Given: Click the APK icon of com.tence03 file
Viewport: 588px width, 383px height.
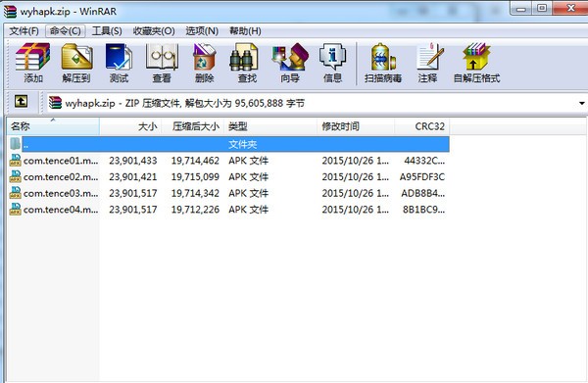Looking at the screenshot, I should tap(16, 193).
